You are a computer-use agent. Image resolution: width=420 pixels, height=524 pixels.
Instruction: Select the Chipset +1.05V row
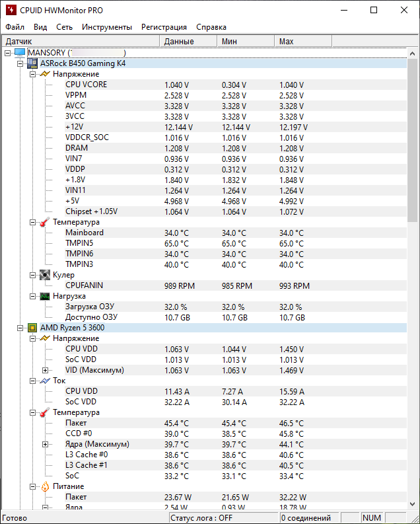click(x=236, y=211)
